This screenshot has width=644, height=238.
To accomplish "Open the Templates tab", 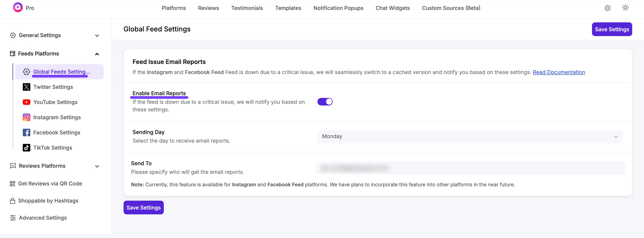I will coord(288,8).
